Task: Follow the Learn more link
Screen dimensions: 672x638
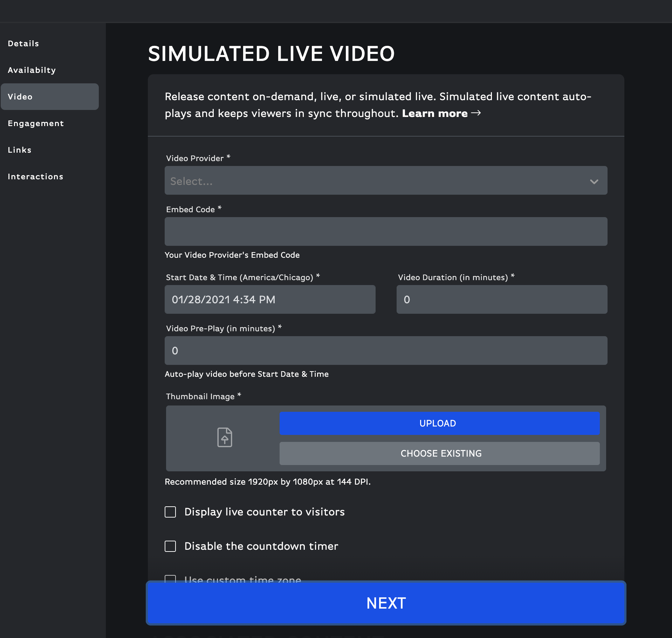Action: (434, 113)
